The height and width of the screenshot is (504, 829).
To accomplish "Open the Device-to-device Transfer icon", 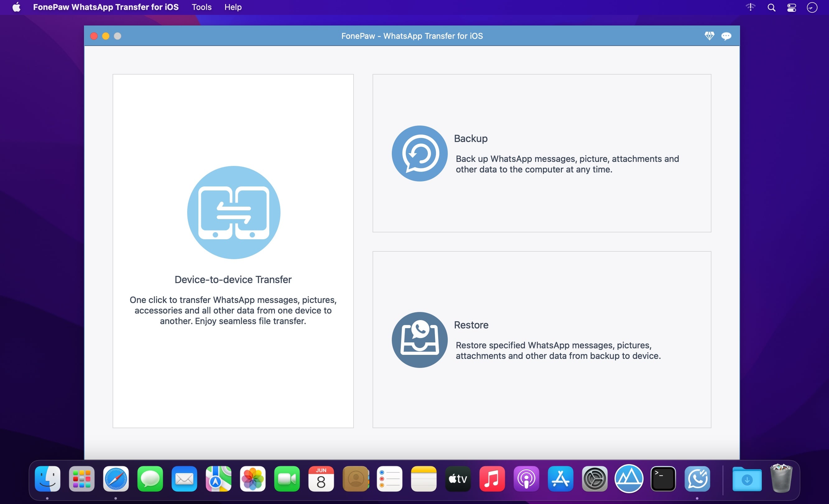I will [234, 213].
